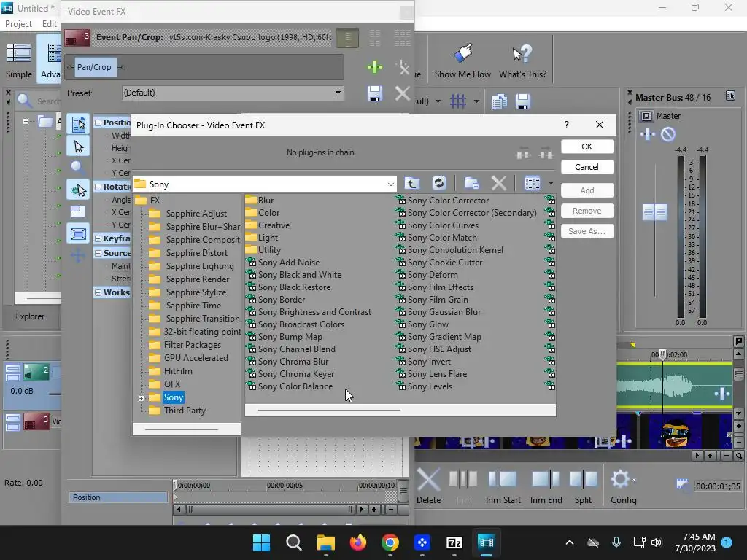Click OK in Plug-In Chooser

click(x=587, y=147)
